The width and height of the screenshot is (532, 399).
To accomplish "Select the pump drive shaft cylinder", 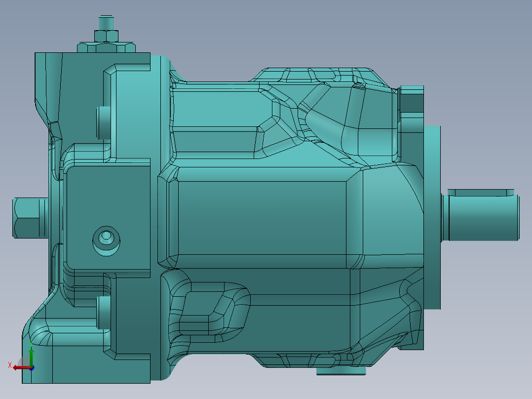I will click(x=484, y=218).
